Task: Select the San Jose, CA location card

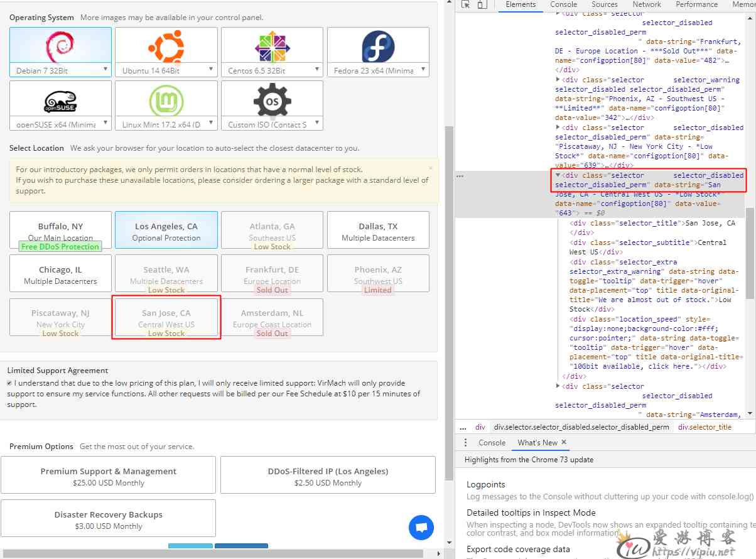Action: (166, 317)
